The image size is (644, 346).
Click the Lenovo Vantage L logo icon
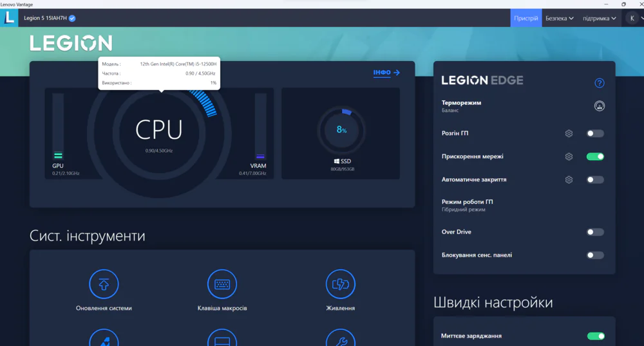[x=9, y=18]
